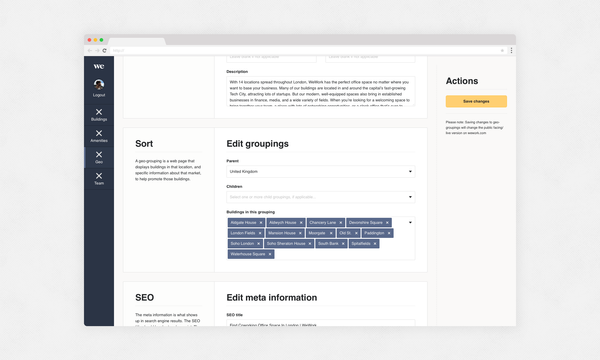Remove the Paddington tag

[389, 233]
